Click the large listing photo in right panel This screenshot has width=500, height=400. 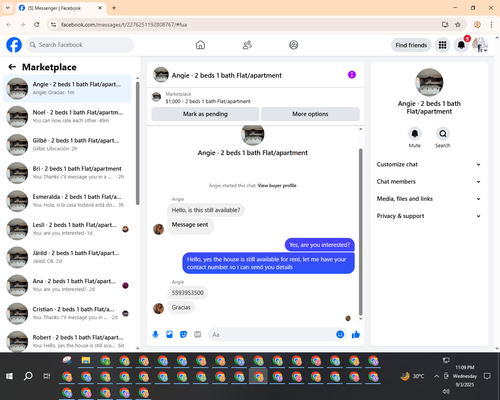coord(429,82)
